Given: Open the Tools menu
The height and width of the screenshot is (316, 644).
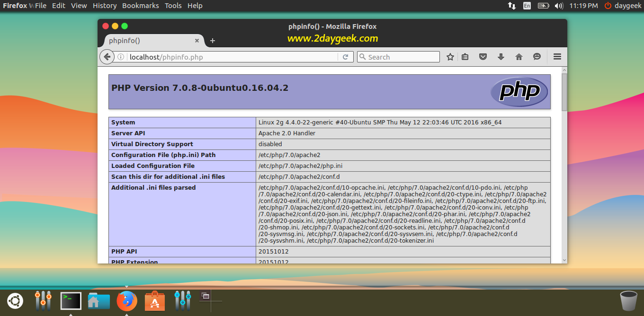Looking at the screenshot, I should click(173, 6).
